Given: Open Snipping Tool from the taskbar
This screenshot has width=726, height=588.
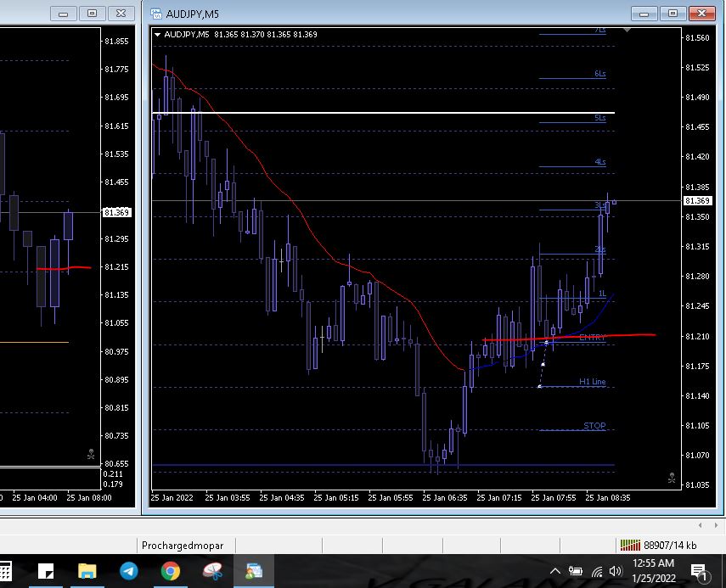Looking at the screenshot, I should (212, 571).
